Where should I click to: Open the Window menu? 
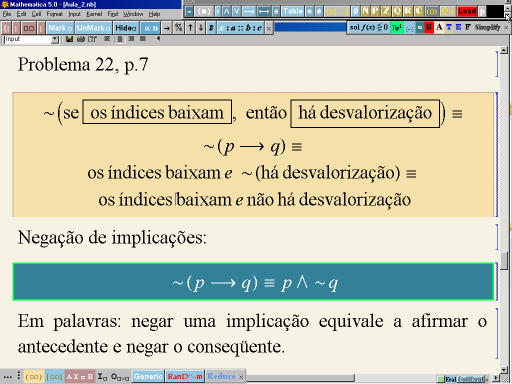point(133,14)
